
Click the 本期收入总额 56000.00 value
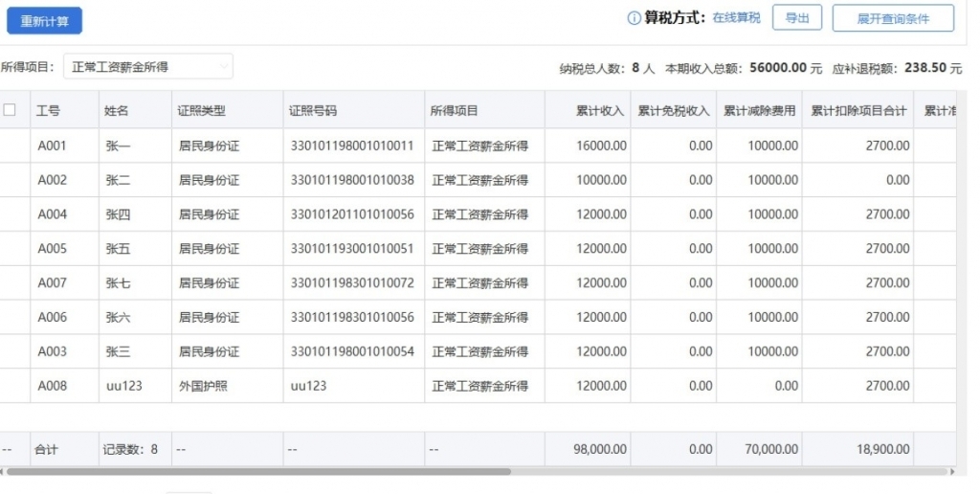click(x=778, y=68)
